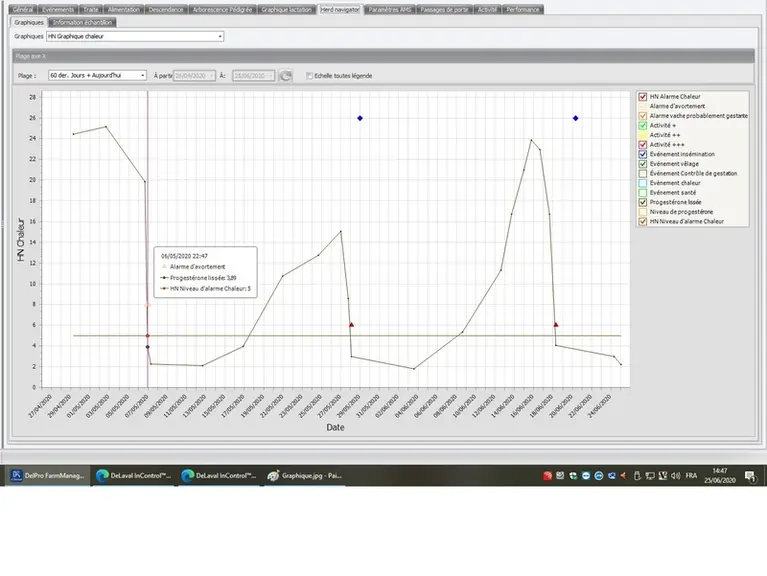767x576 pixels.
Task: Toggle Niveau de progestérone legend checkbox
Action: point(643,212)
